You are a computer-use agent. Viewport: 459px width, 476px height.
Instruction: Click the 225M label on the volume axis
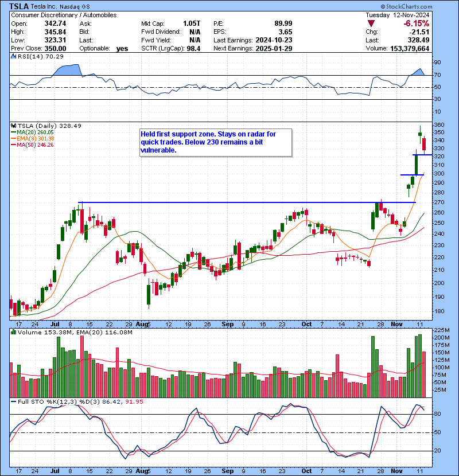442,330
